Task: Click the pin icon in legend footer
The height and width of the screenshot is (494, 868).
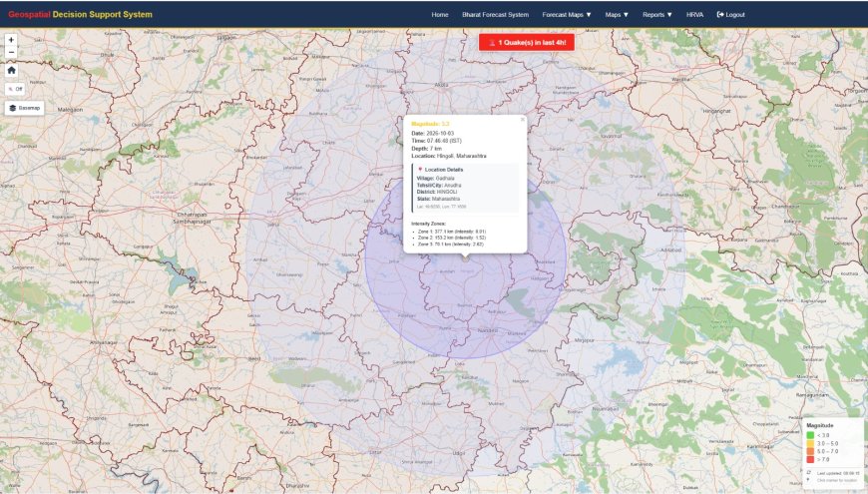Action: (809, 480)
